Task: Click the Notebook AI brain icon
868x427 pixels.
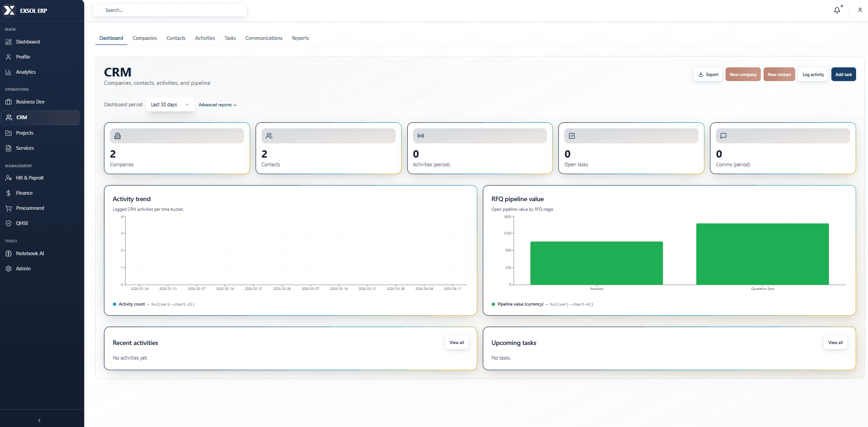Action: pyautogui.click(x=8, y=253)
